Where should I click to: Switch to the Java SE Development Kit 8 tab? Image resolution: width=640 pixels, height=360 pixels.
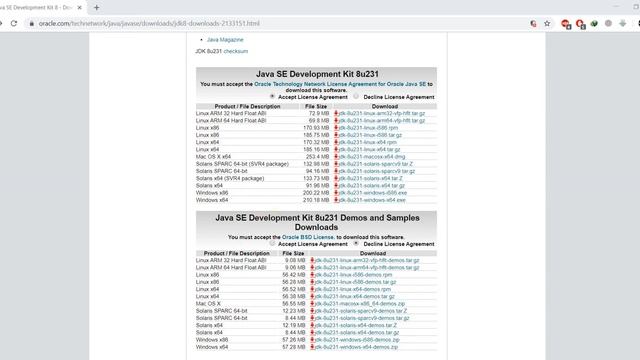[38, 7]
